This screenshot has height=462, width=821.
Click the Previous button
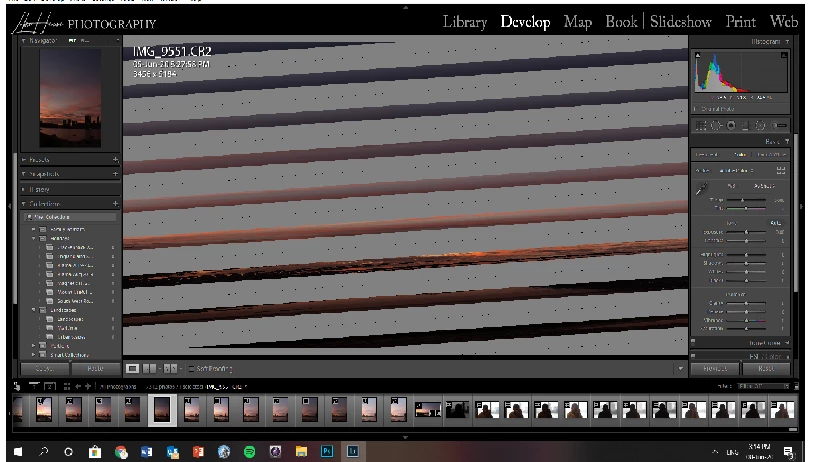715,368
